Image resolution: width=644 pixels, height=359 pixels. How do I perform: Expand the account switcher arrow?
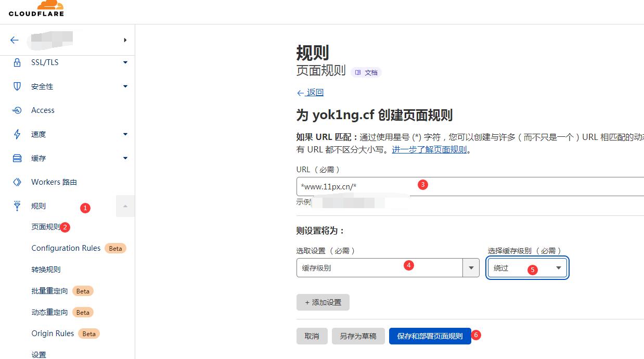pos(125,40)
